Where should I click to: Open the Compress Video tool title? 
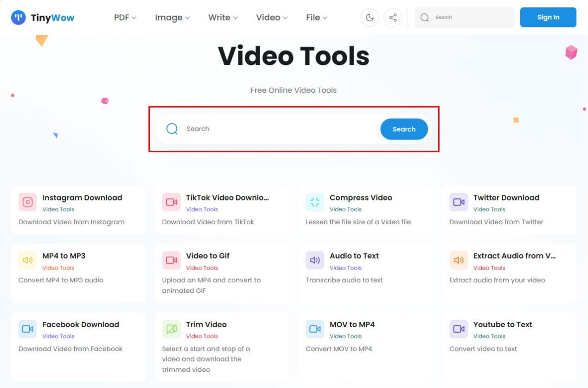click(361, 198)
